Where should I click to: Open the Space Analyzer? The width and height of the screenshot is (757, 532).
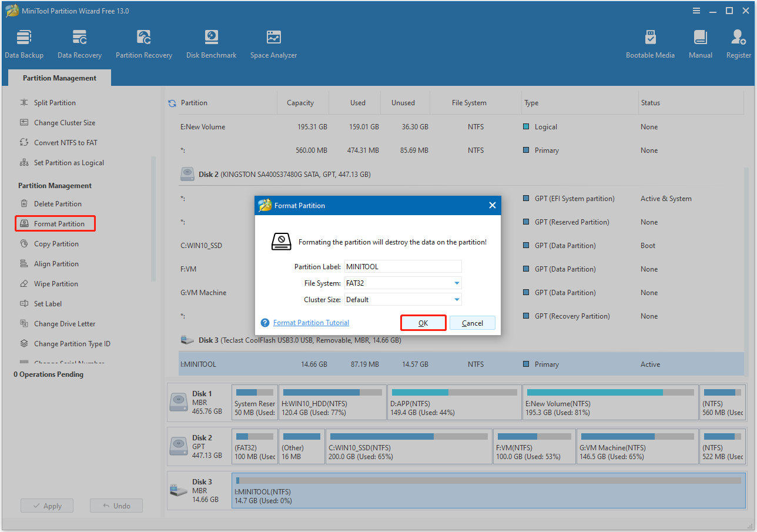273,42
